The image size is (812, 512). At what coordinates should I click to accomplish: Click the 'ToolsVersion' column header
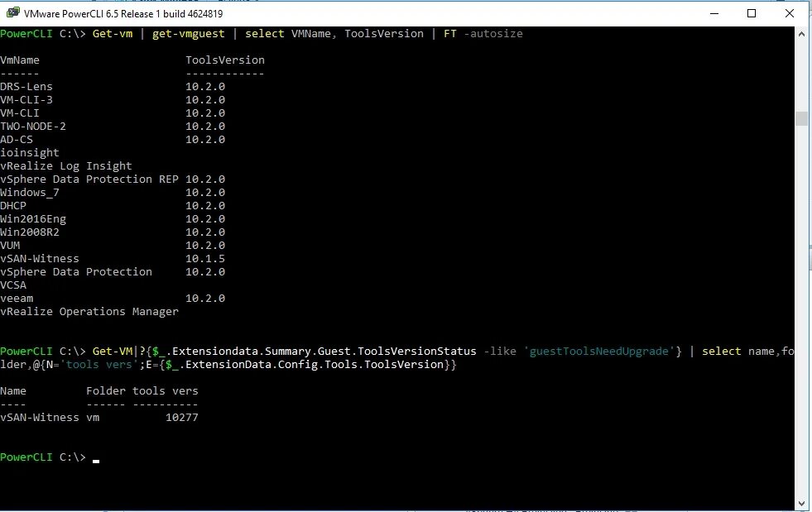pyautogui.click(x=225, y=60)
